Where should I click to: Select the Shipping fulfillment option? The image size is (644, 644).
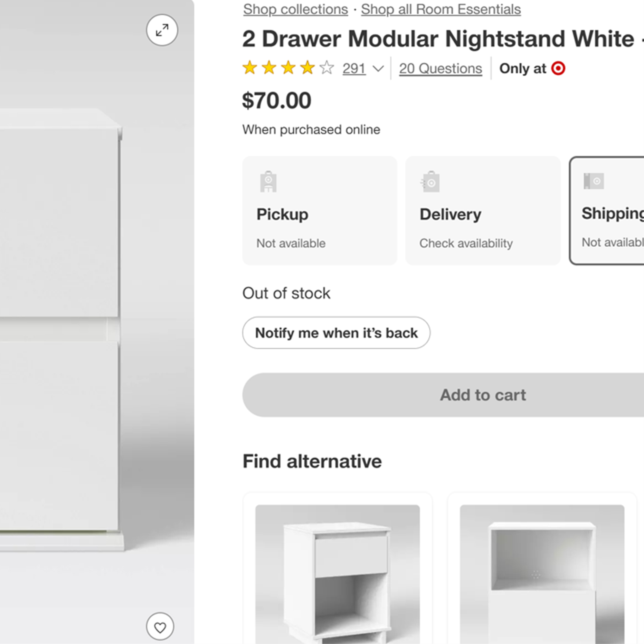click(607, 211)
